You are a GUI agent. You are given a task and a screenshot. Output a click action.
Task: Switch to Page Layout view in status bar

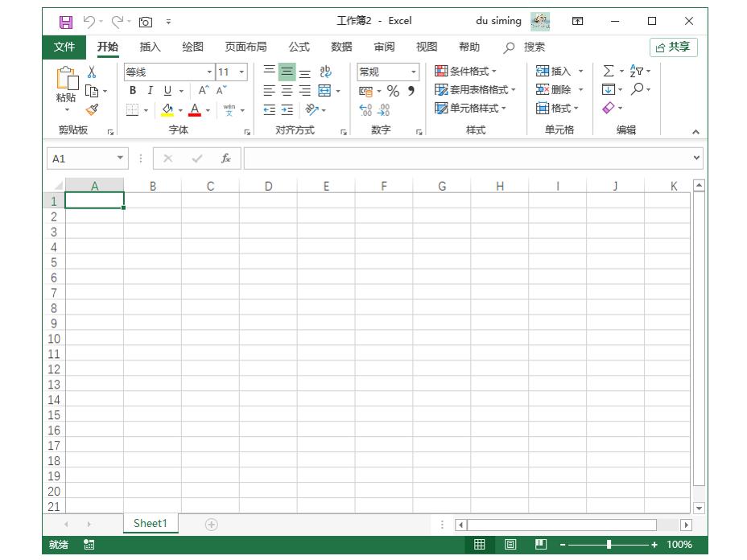tap(510, 545)
